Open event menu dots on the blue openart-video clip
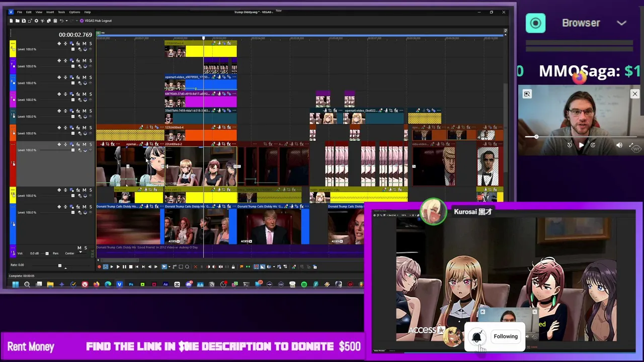The width and height of the screenshot is (644, 362). [x=234, y=77]
